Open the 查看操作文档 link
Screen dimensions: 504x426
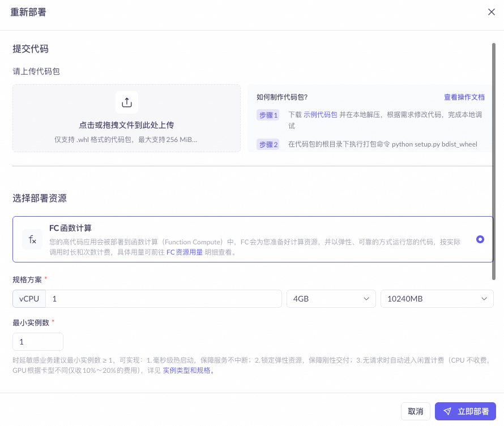(464, 97)
